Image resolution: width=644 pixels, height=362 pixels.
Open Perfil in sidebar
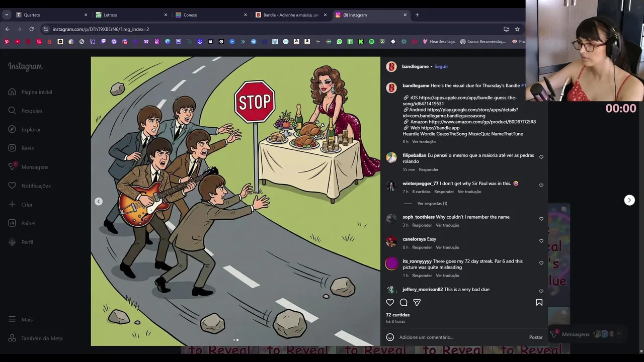[x=21, y=242]
